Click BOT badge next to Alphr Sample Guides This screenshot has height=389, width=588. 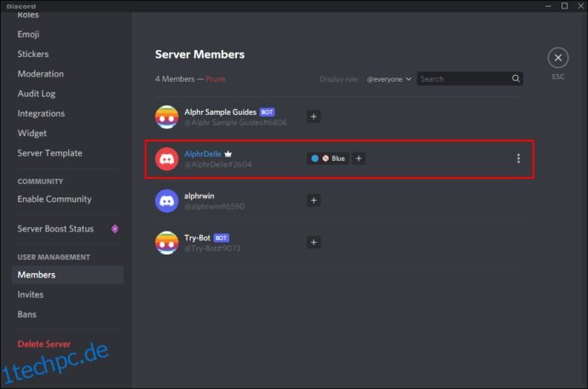[267, 112]
